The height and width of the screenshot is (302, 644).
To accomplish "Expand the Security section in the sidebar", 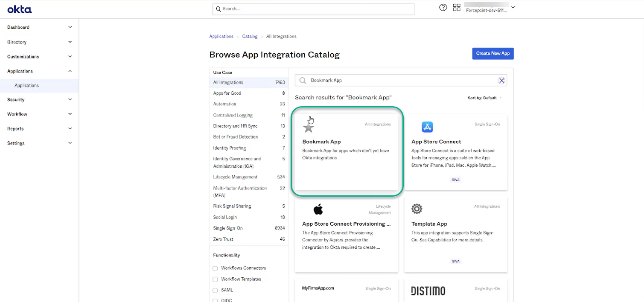I will (38, 99).
